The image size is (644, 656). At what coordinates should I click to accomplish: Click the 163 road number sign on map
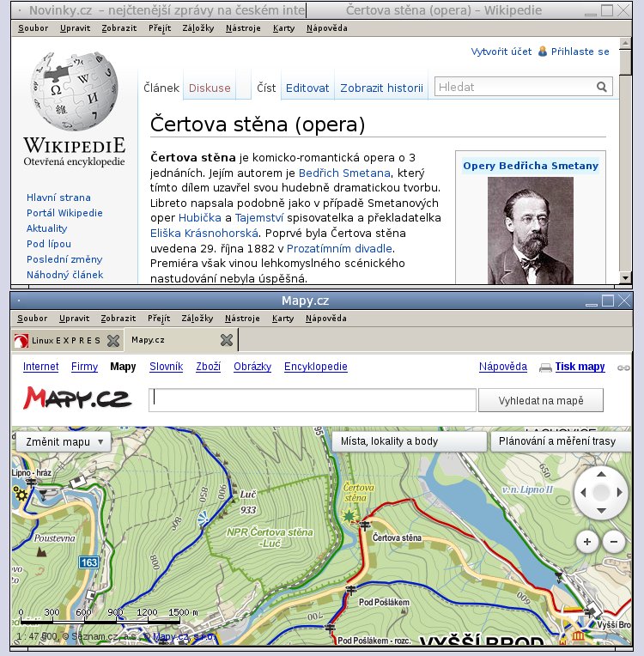(x=88, y=562)
